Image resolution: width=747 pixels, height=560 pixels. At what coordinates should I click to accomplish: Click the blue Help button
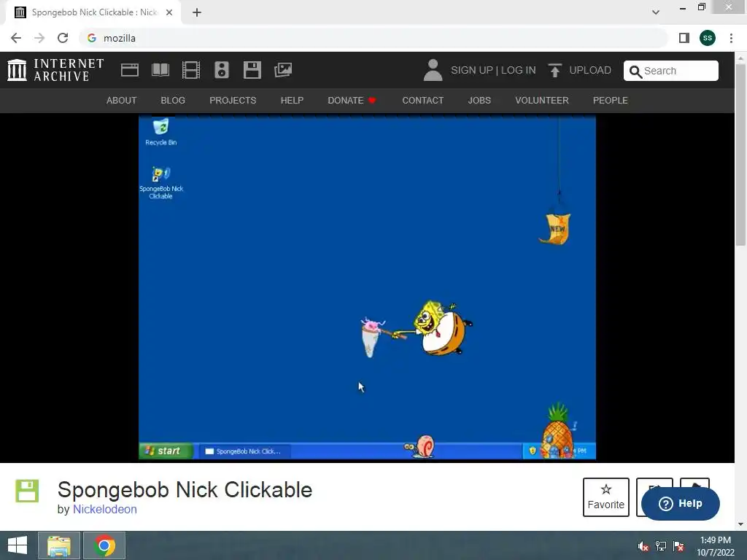coord(681,503)
